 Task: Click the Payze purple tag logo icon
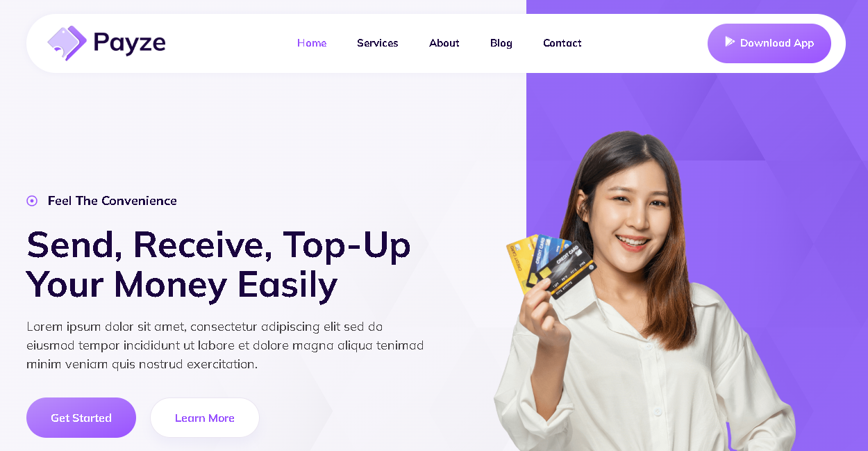pos(67,43)
